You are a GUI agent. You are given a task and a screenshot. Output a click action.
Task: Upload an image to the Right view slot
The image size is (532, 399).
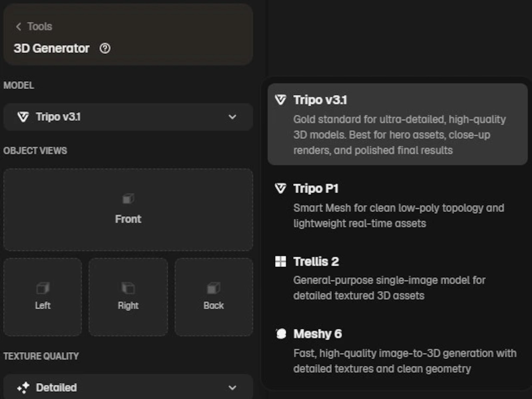tap(128, 297)
